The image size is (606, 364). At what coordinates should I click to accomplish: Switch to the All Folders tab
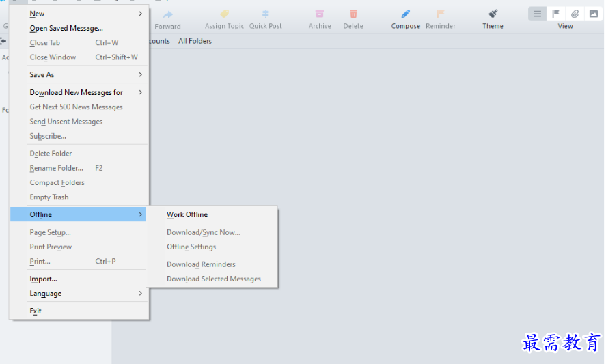pyautogui.click(x=195, y=41)
